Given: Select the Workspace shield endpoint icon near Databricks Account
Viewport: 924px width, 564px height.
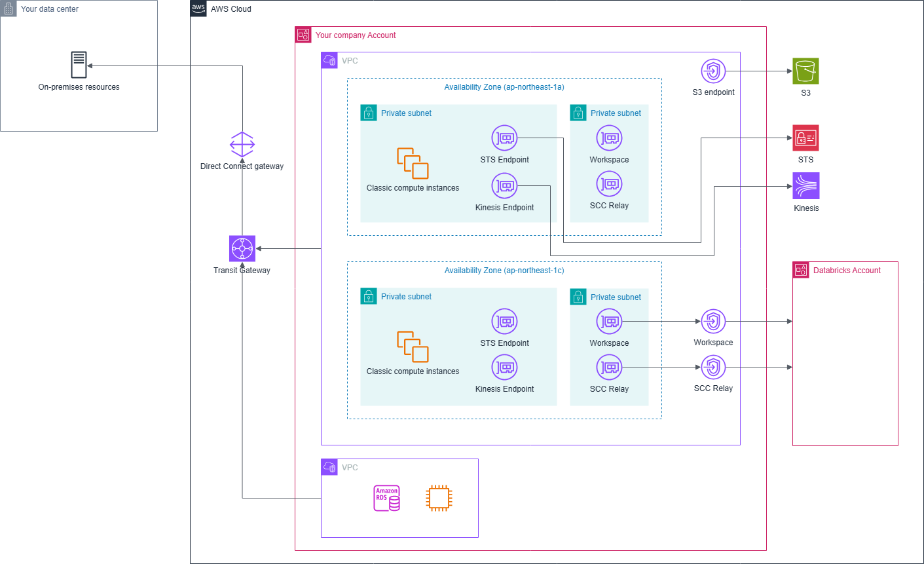Looking at the screenshot, I should coord(714,322).
